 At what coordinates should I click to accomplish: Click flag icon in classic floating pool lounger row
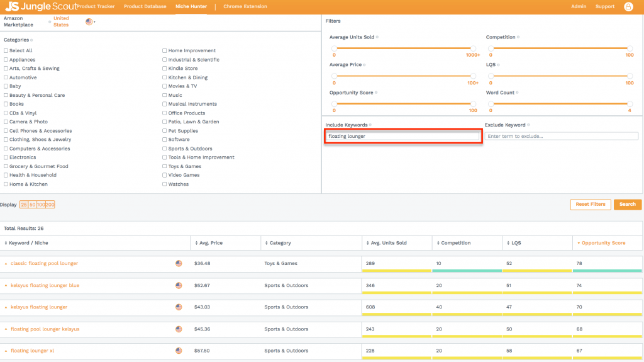tap(179, 263)
